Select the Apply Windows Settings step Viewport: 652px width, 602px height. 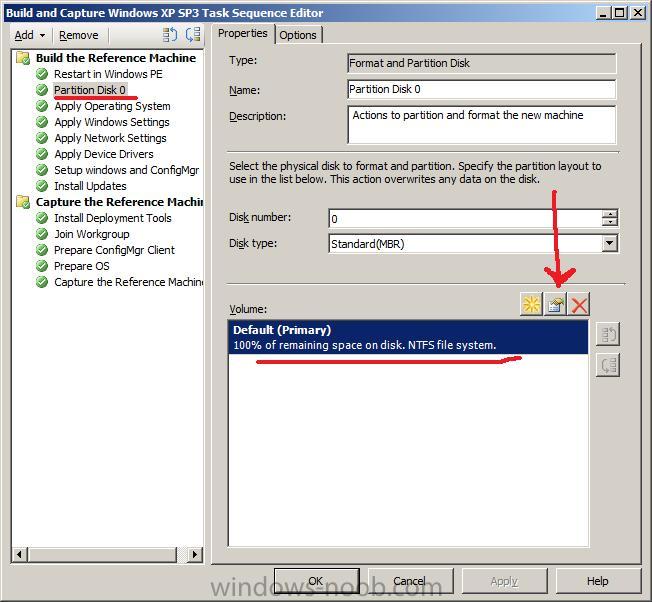[112, 122]
